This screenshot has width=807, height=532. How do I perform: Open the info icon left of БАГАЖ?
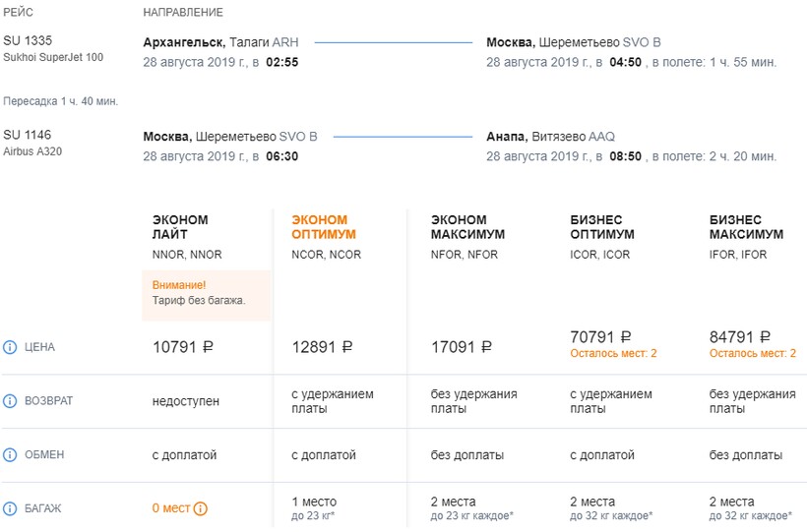point(11,508)
